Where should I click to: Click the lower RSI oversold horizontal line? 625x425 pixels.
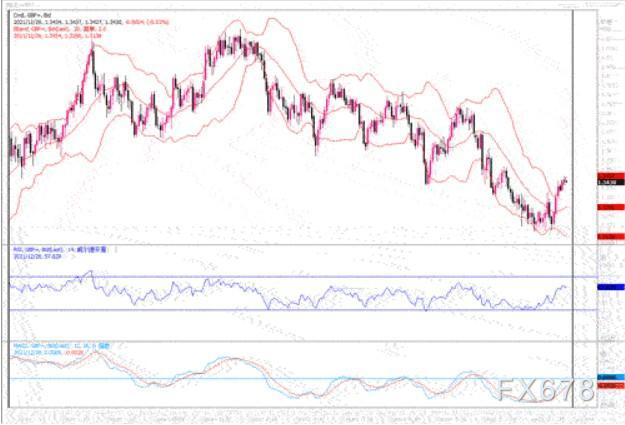coord(303,310)
